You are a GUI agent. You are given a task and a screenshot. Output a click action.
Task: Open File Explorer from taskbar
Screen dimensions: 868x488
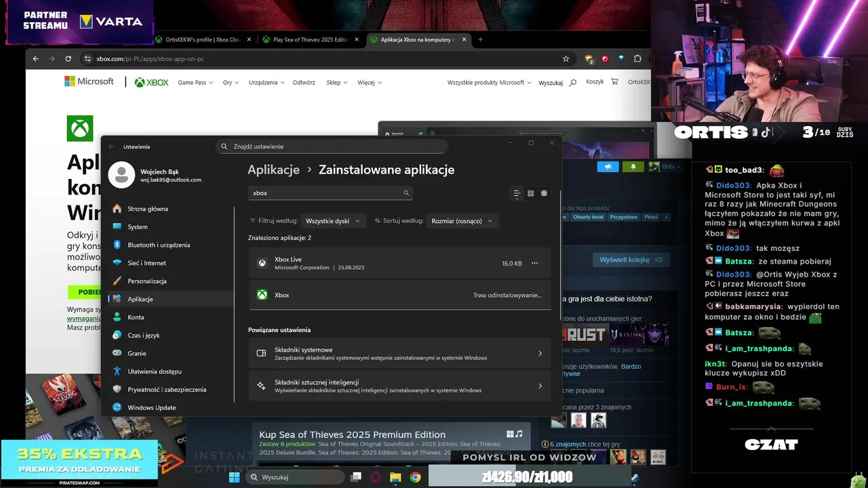(x=395, y=477)
